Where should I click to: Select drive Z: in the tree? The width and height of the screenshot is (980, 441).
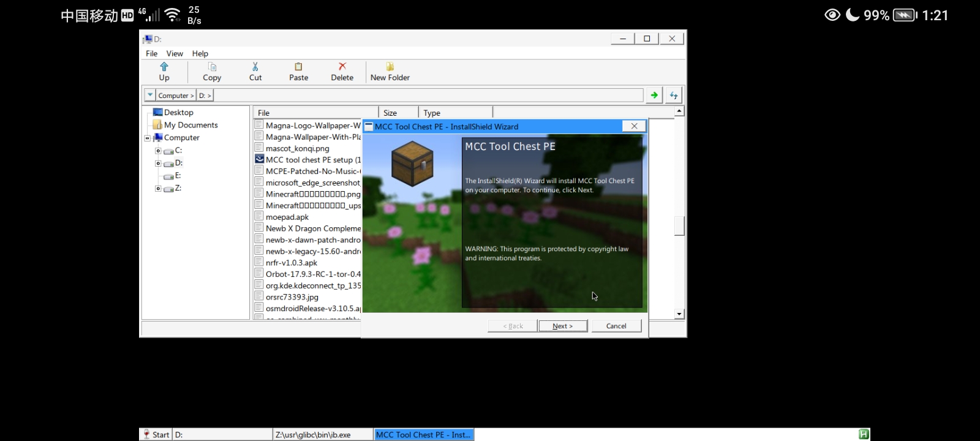coord(173,188)
